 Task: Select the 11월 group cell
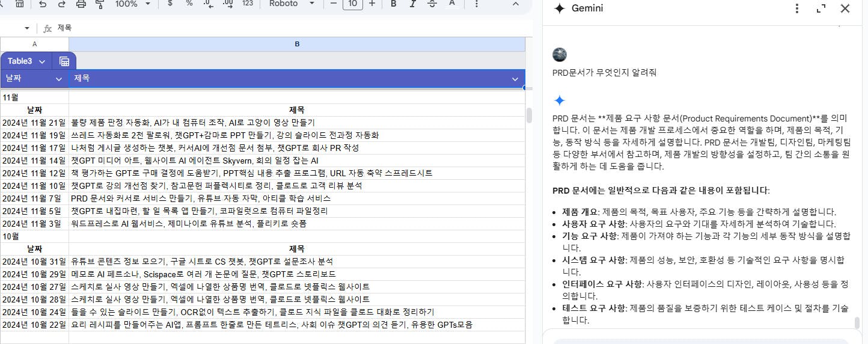point(34,97)
